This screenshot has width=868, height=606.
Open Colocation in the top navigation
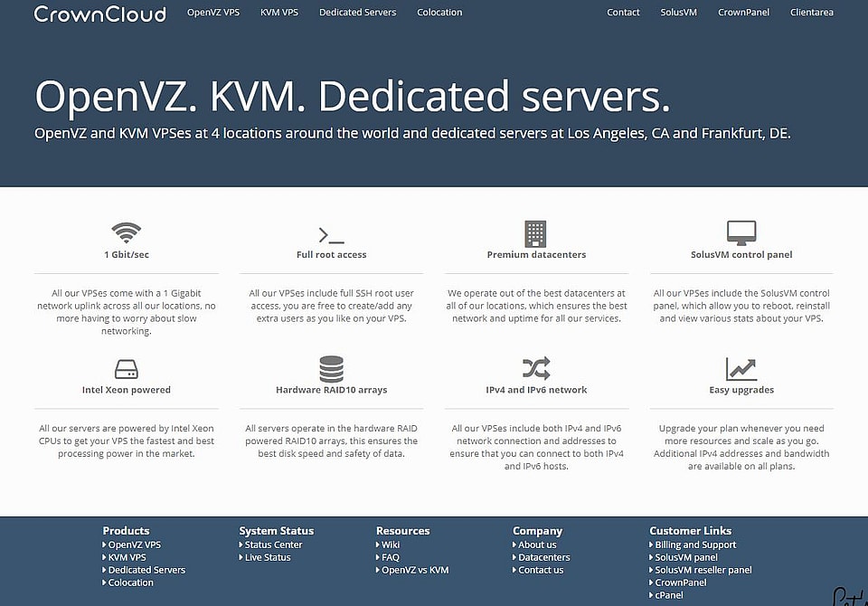439,12
